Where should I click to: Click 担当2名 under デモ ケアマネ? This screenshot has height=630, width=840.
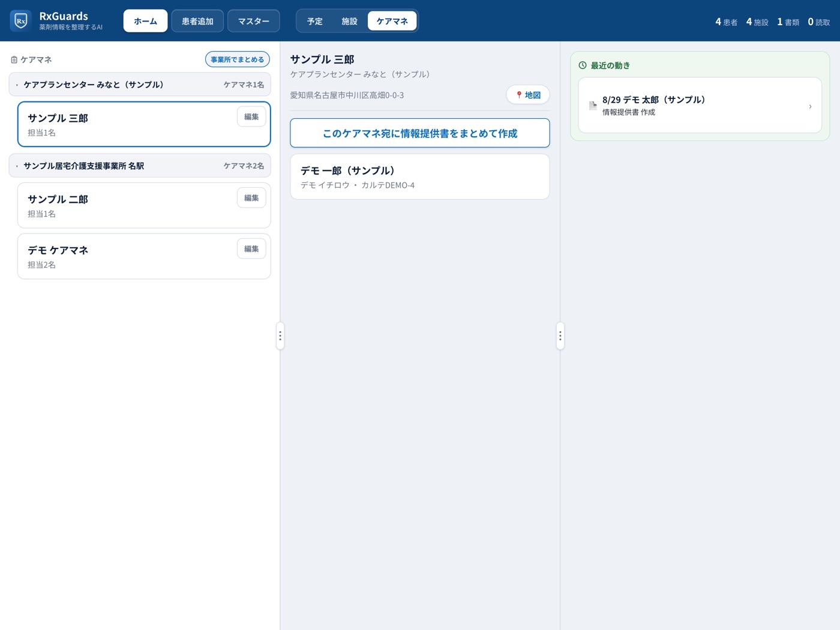[41, 265]
